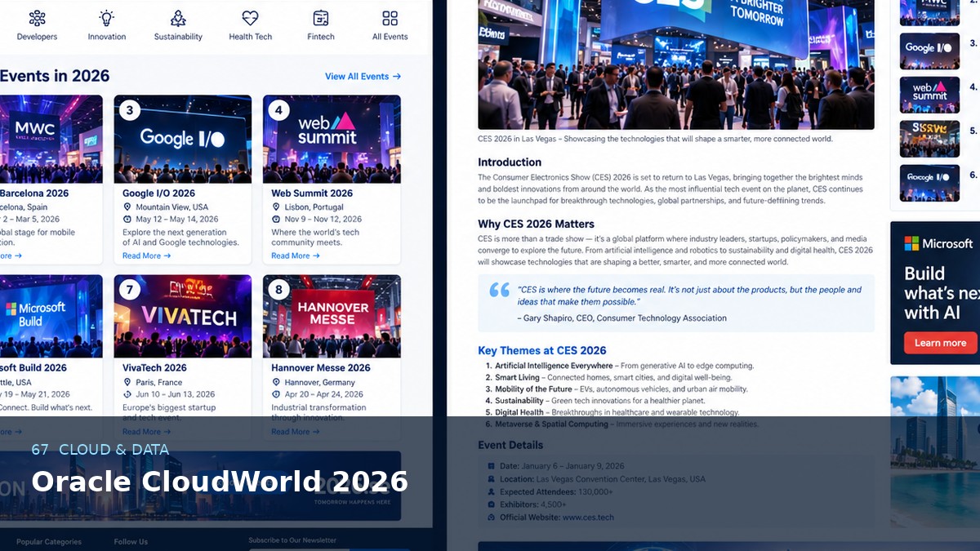Viewport: 980px width, 551px height.
Task: Click the Why CES 2026 Matters heading
Action: pos(536,224)
